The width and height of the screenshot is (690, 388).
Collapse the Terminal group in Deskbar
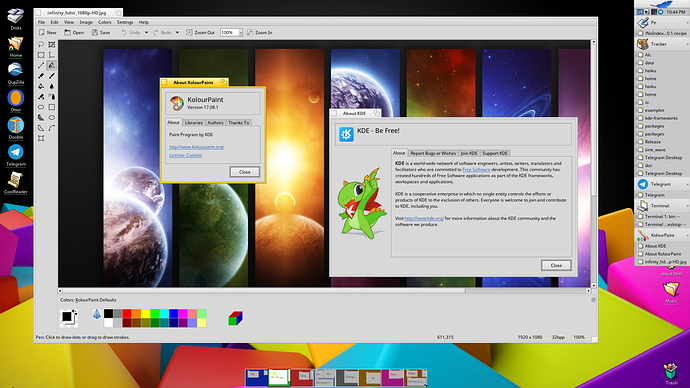[x=687, y=205]
